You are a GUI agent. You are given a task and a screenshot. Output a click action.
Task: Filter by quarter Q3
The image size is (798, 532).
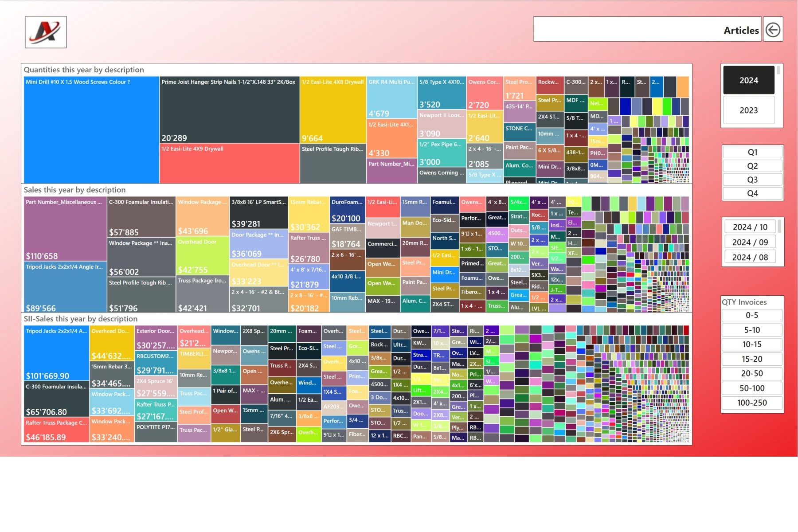click(752, 180)
